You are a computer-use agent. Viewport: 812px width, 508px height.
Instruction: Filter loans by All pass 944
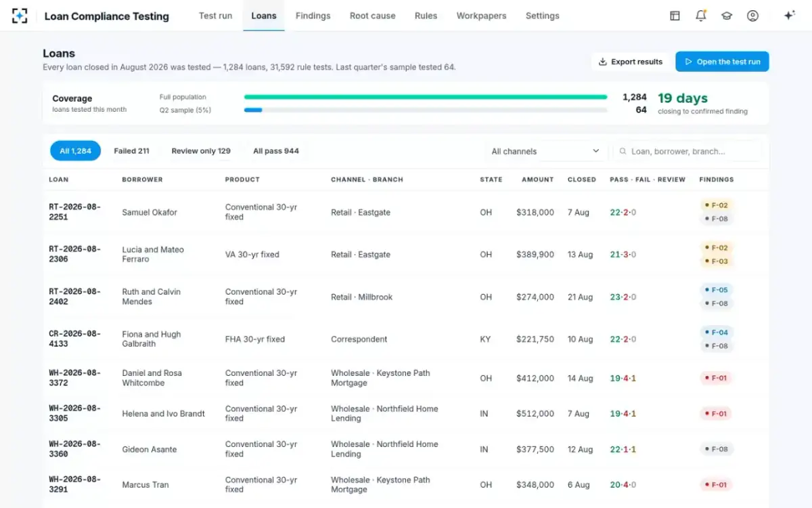(276, 151)
